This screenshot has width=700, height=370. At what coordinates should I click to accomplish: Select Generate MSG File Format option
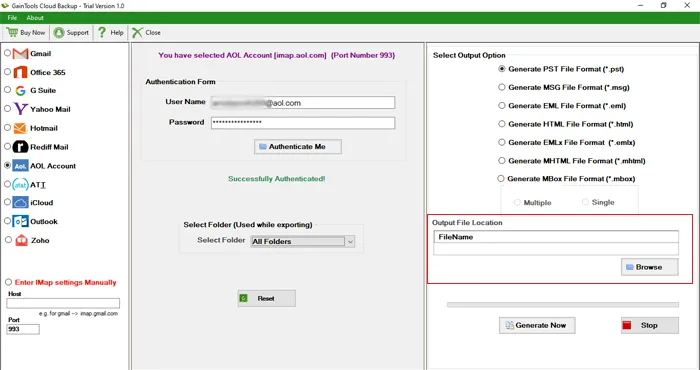(x=502, y=87)
